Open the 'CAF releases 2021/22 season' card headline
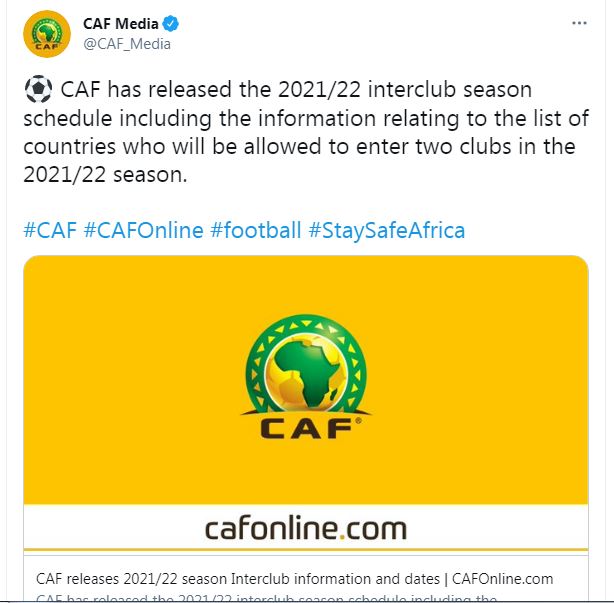 [x=294, y=579]
